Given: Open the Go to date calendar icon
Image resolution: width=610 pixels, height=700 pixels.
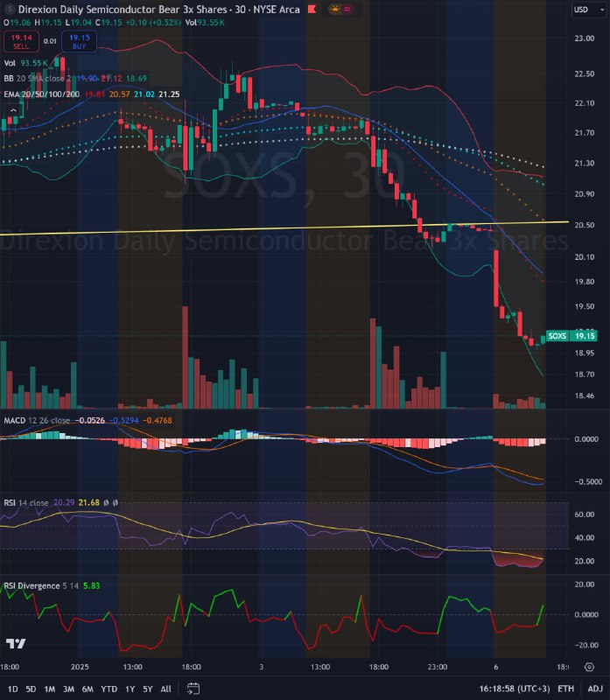Looking at the screenshot, I should [x=193, y=689].
